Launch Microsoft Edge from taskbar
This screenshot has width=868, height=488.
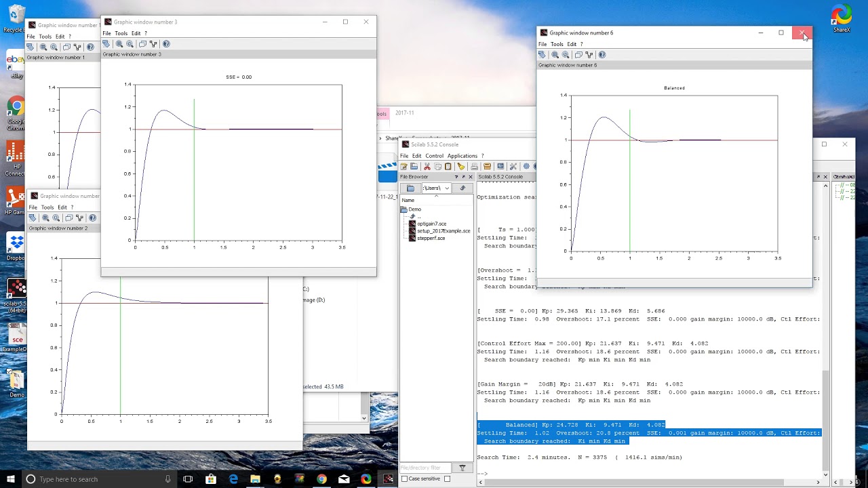(233, 479)
